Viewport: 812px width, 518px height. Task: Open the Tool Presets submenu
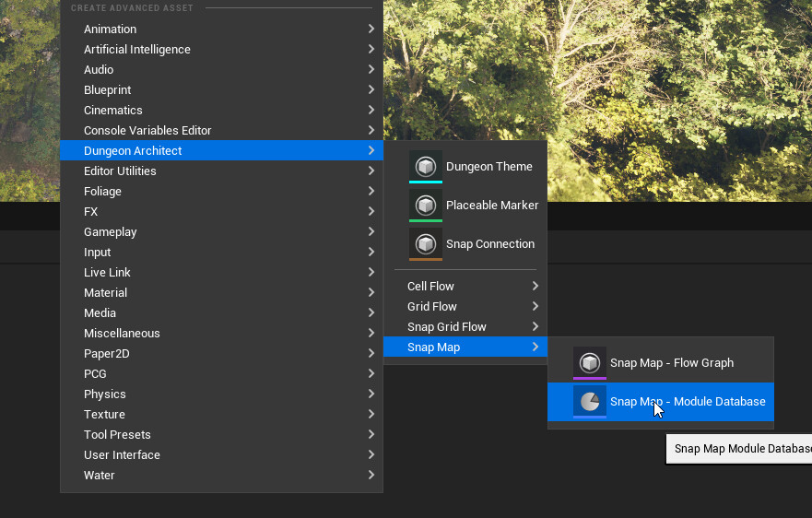(x=221, y=434)
